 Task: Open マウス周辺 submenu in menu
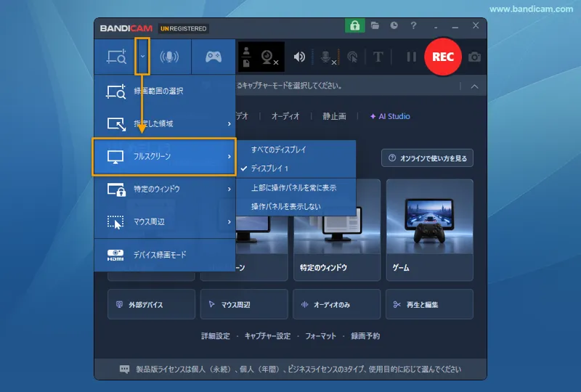(x=165, y=221)
